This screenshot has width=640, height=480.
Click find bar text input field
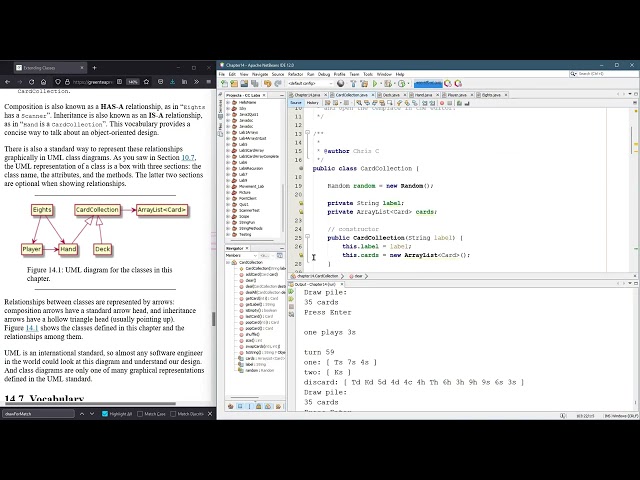pyautogui.click(x=38, y=414)
